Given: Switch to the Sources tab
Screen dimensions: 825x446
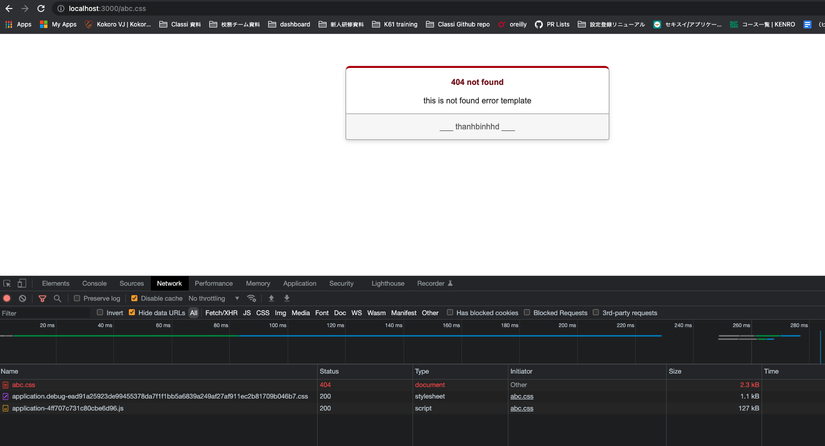Looking at the screenshot, I should 132,283.
